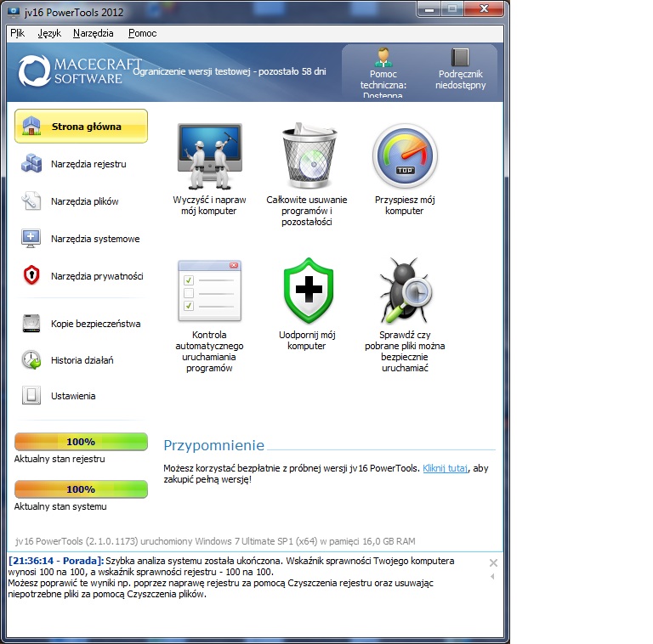Click the house icon of Strona główna

coord(31,126)
